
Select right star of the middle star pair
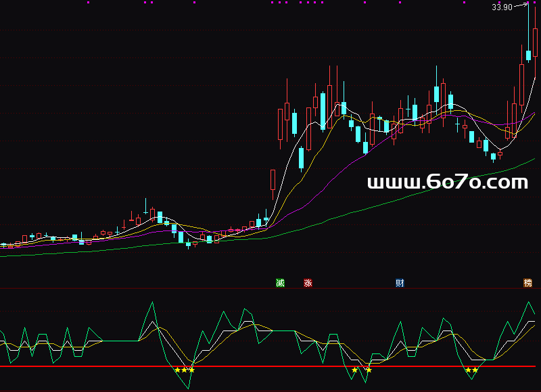click(x=369, y=370)
